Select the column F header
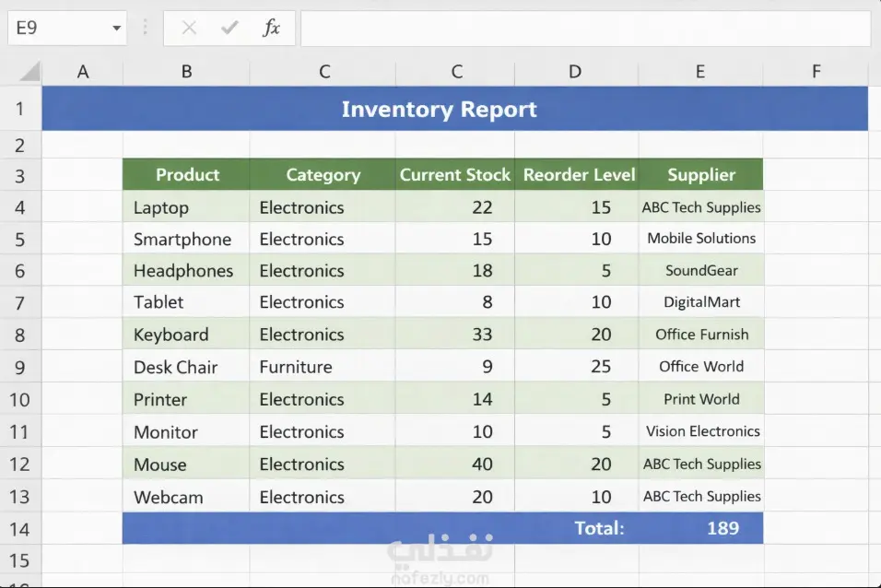881x588 pixels. tap(816, 72)
